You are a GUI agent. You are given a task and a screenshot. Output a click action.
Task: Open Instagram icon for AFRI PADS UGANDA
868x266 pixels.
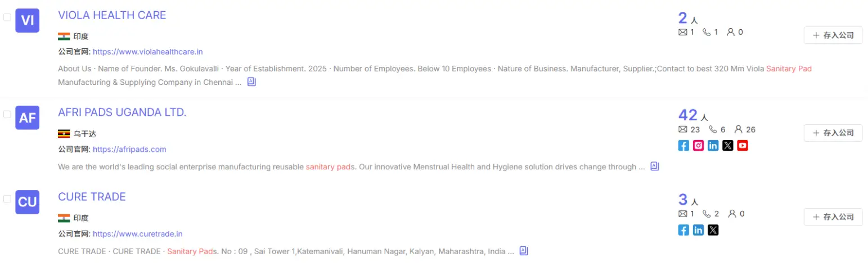click(698, 146)
